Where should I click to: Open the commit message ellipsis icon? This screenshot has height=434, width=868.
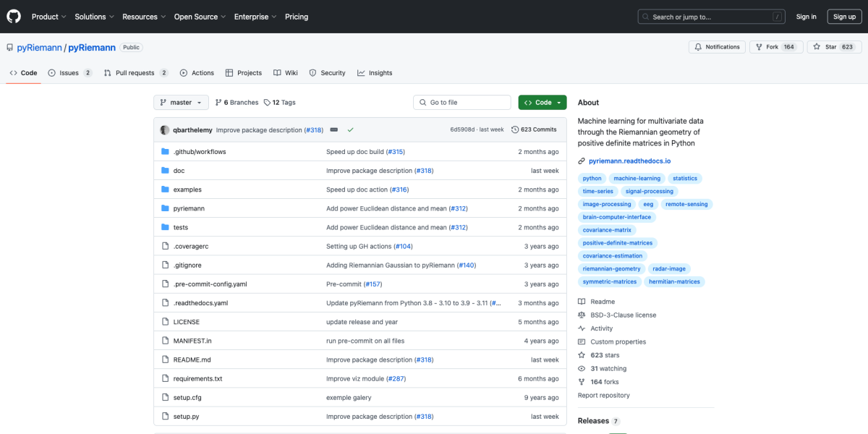(333, 129)
